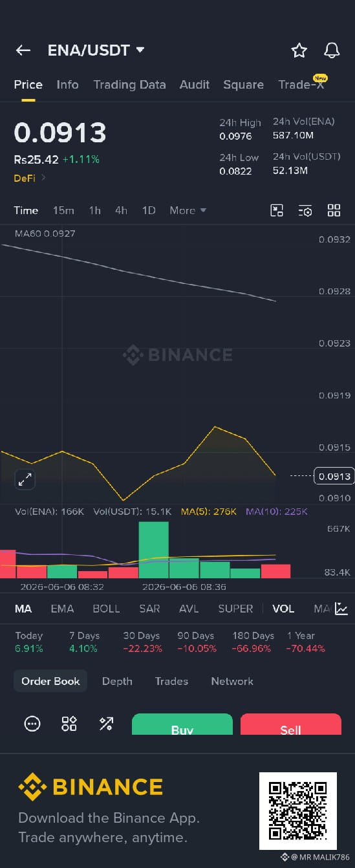The width and height of the screenshot is (355, 868).
Task: Select the 15m timeframe
Action: pyautogui.click(x=63, y=210)
